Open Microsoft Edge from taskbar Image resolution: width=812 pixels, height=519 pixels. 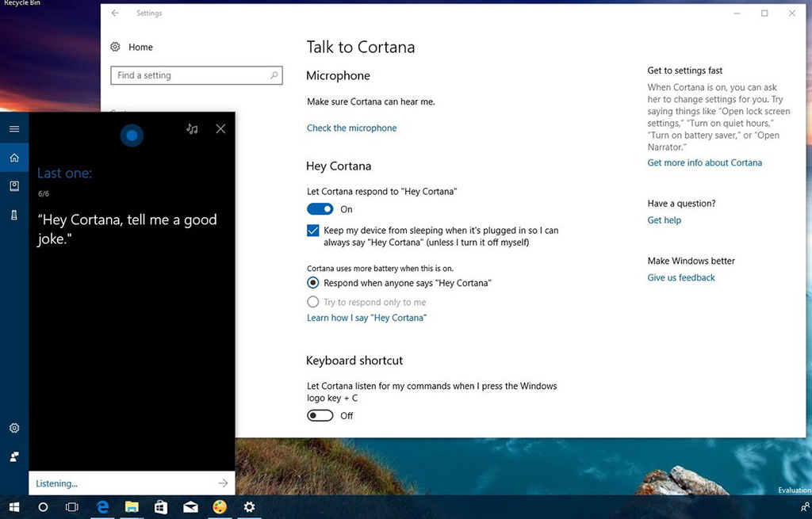(x=102, y=507)
